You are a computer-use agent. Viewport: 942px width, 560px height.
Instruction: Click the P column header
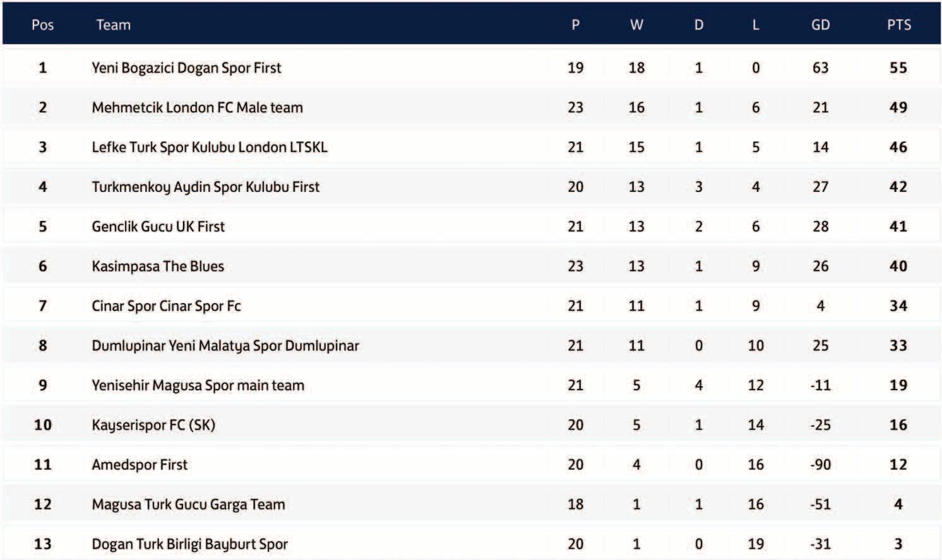pos(575,25)
